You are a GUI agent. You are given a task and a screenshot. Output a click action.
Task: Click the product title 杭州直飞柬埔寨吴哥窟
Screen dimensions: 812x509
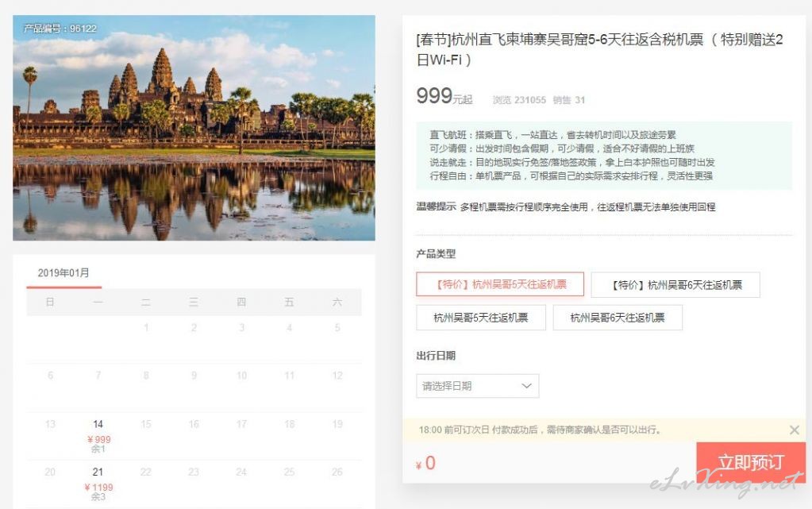pos(600,49)
